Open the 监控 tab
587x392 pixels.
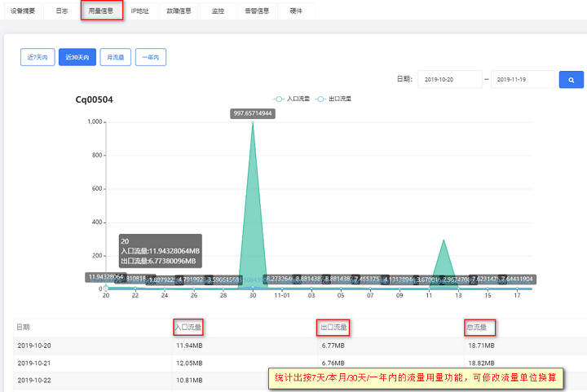218,11
